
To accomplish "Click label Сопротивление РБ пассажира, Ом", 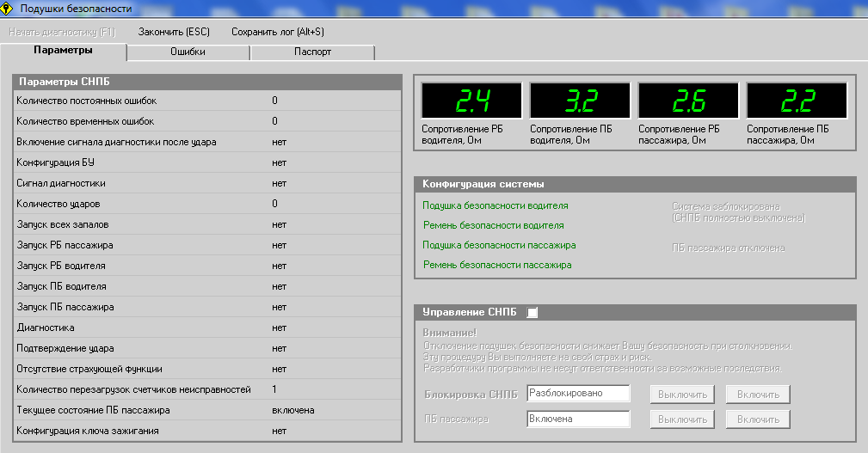I will pyautogui.click(x=680, y=134).
